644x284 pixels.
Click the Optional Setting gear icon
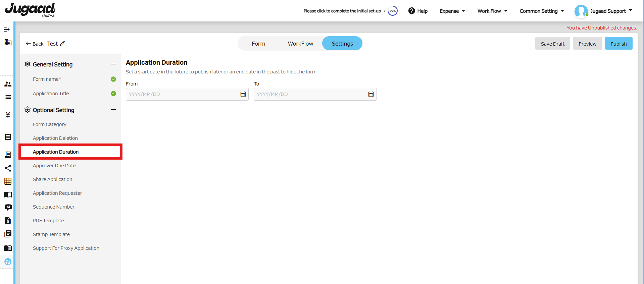(28, 110)
